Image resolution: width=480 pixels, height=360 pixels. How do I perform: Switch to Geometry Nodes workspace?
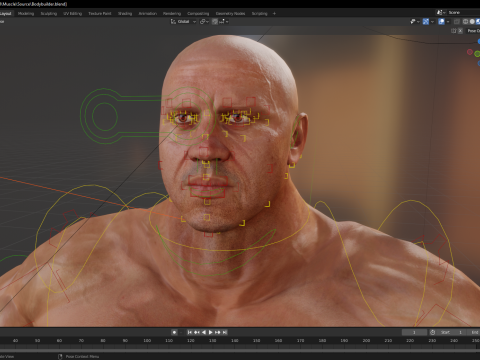coord(230,13)
